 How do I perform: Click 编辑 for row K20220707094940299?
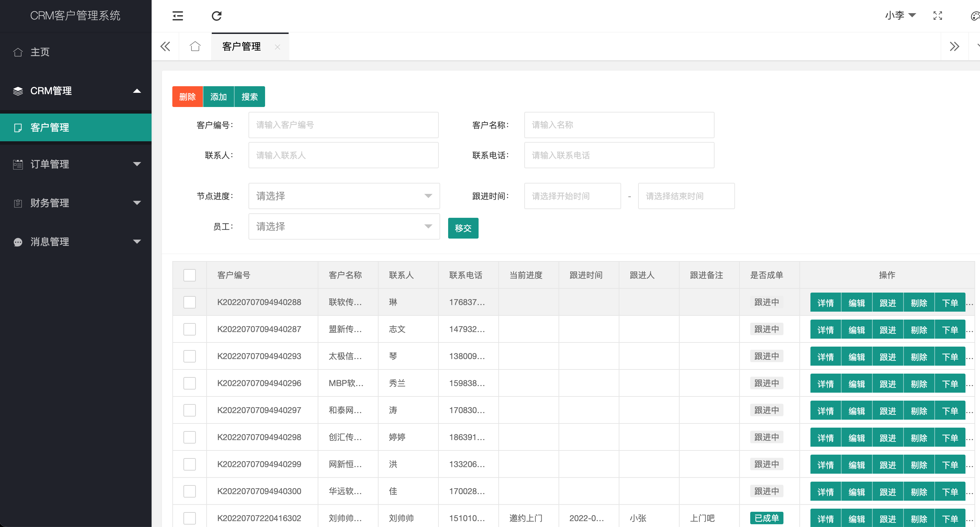(857, 465)
